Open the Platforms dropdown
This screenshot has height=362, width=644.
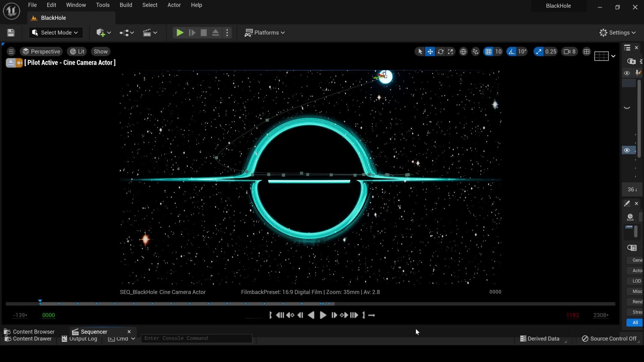pyautogui.click(x=265, y=33)
